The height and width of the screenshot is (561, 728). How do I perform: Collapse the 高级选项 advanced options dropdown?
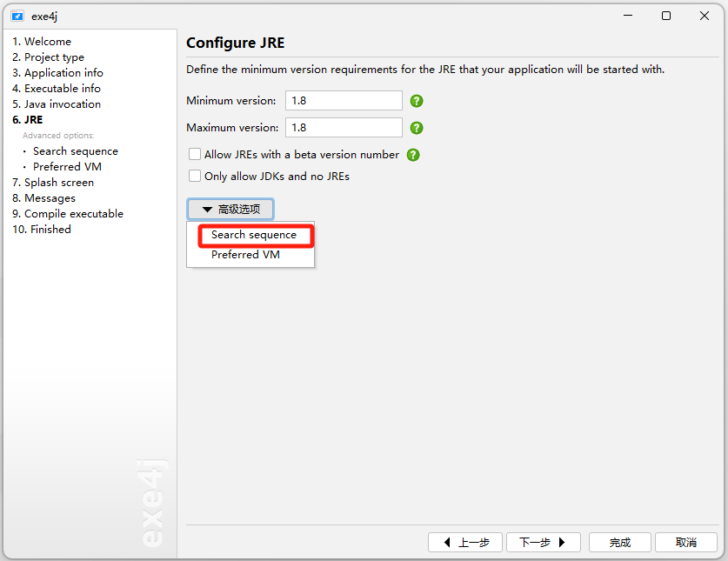(x=230, y=209)
